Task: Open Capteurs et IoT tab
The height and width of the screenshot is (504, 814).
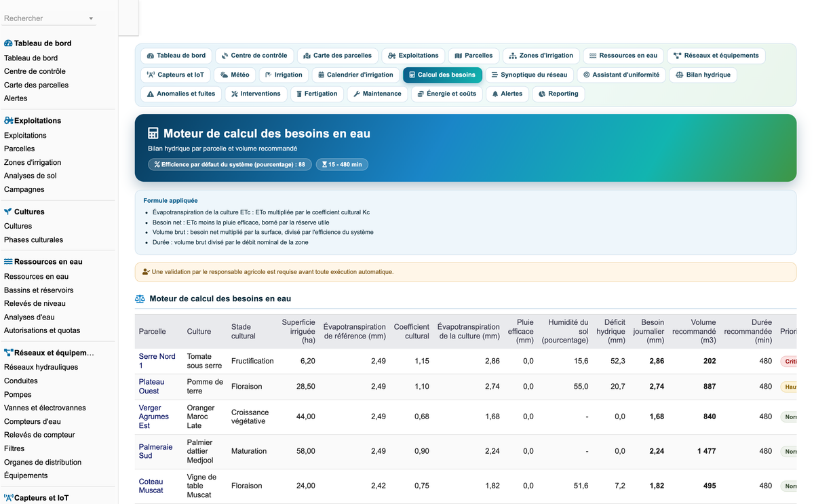Action: pyautogui.click(x=176, y=75)
